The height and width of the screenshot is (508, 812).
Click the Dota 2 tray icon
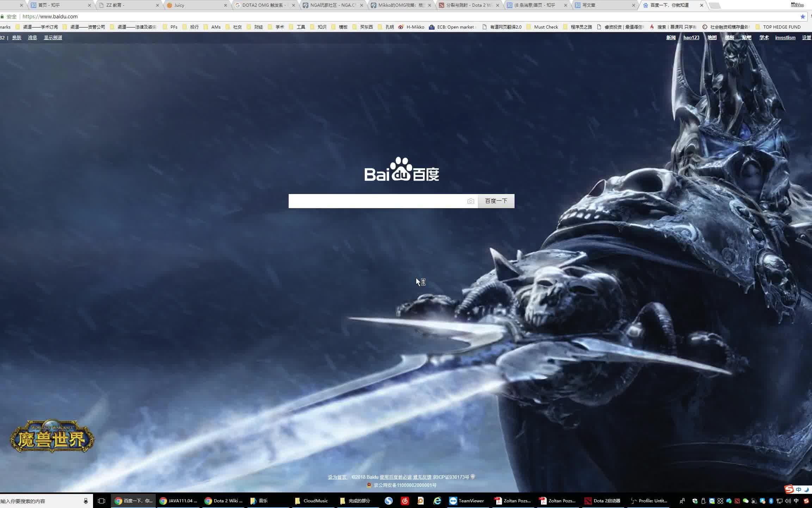coord(737,501)
